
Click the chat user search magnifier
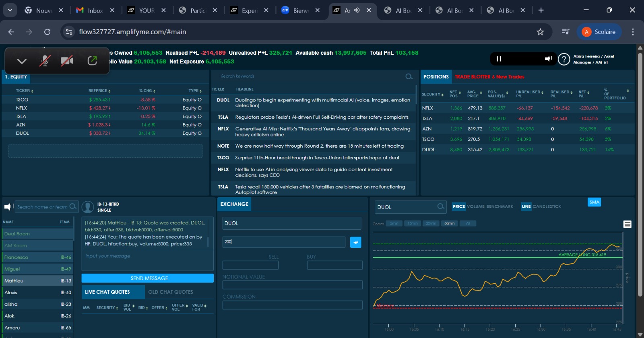[73, 206]
